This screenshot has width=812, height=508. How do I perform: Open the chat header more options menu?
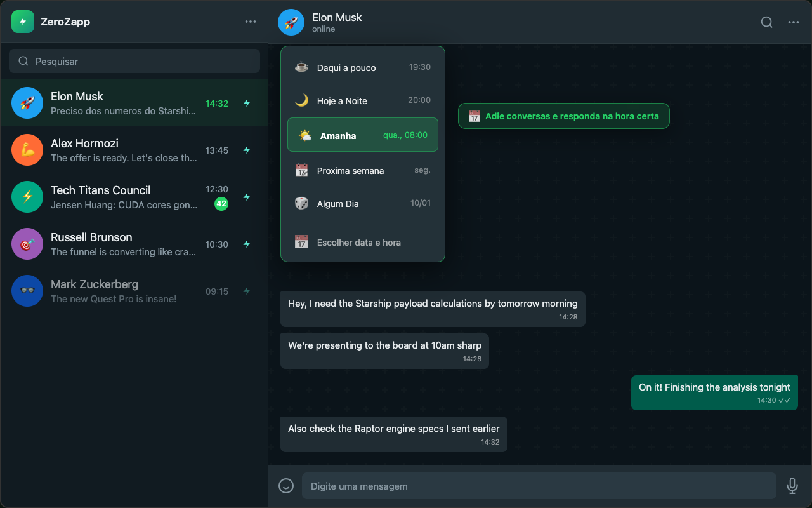pos(793,22)
